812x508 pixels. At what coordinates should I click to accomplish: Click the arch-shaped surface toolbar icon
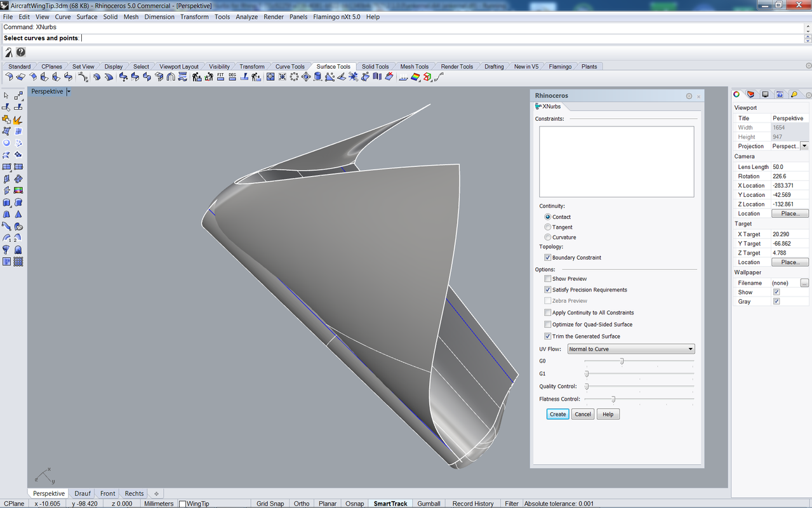171,76
